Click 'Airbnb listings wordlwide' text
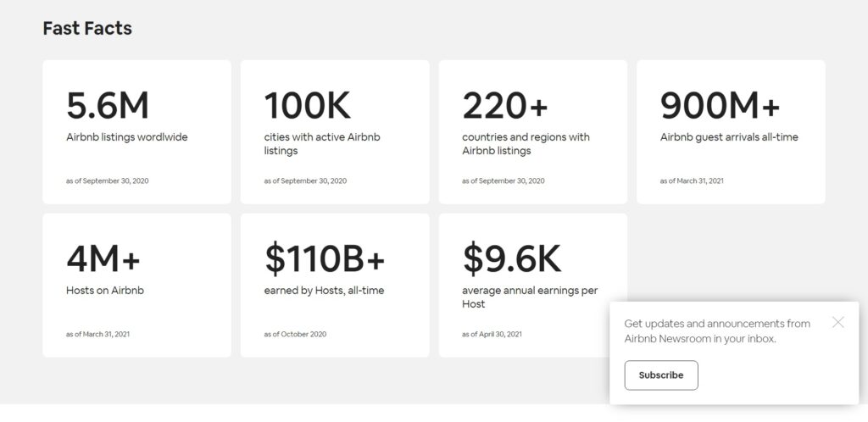The height and width of the screenshot is (422, 868). tap(127, 137)
